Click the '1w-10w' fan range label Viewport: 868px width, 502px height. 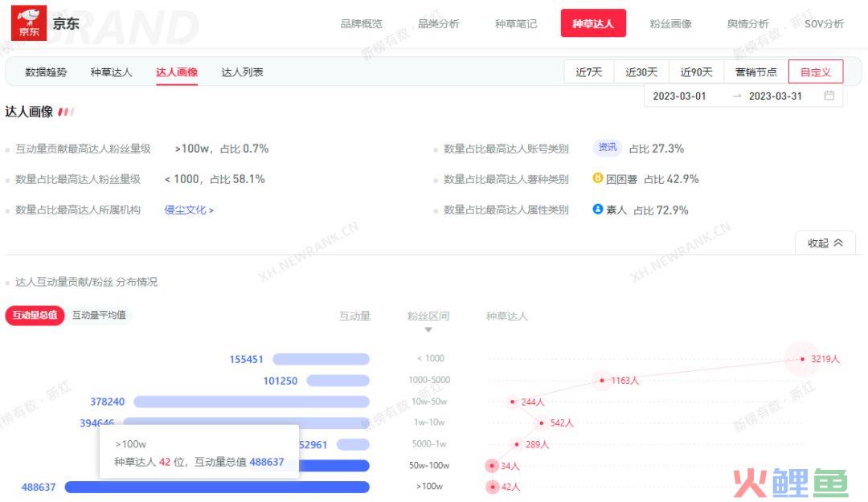pos(429,422)
